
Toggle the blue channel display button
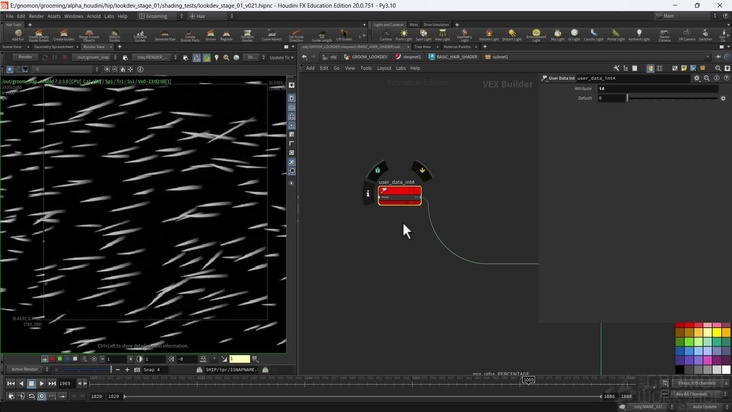(x=67, y=359)
